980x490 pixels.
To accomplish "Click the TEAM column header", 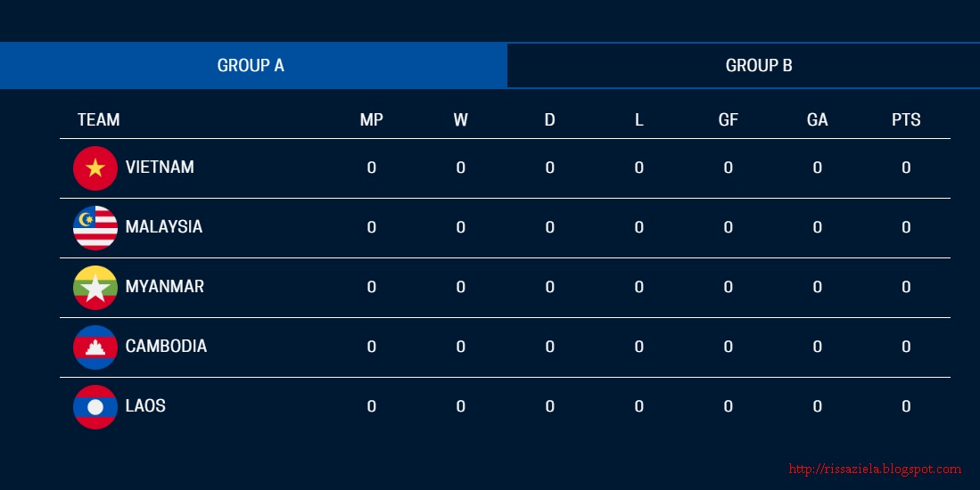I will point(98,120).
